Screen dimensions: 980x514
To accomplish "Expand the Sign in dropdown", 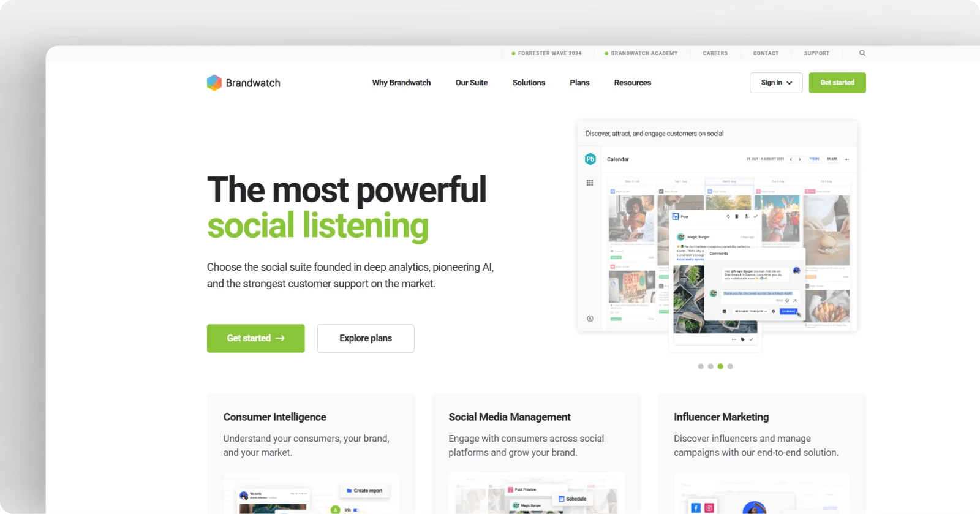I will pos(776,83).
